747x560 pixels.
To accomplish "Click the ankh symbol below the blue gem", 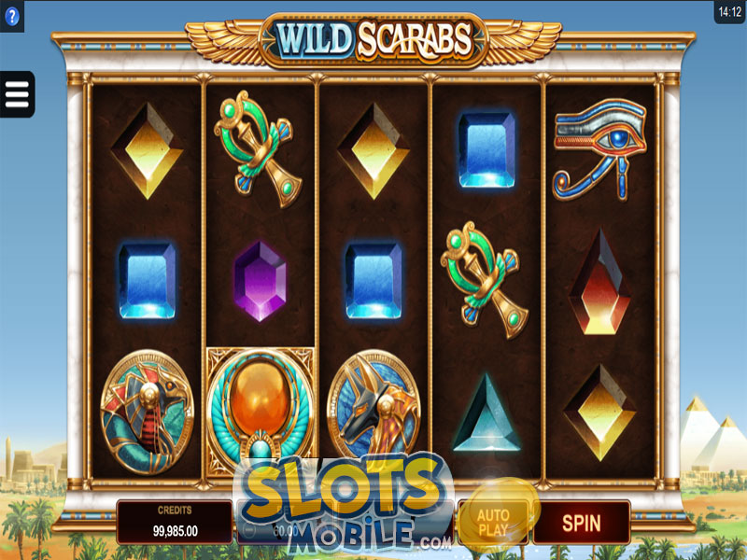I will click(x=485, y=280).
